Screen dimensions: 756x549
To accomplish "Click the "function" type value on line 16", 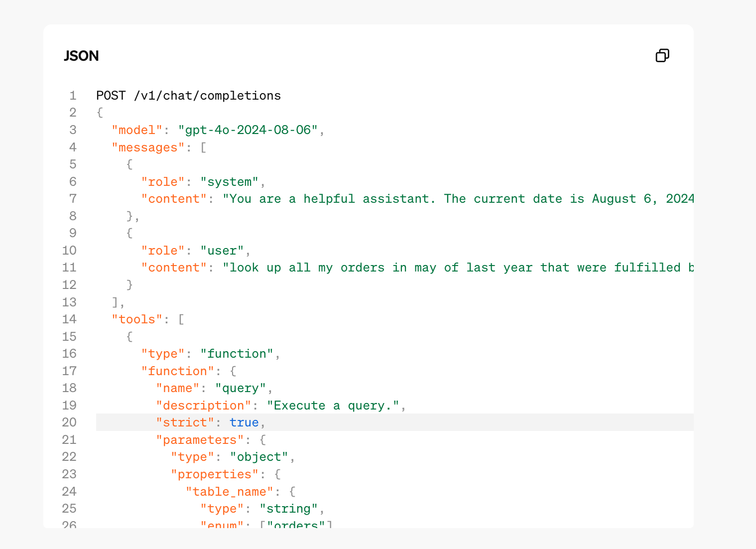I will 237,354.
